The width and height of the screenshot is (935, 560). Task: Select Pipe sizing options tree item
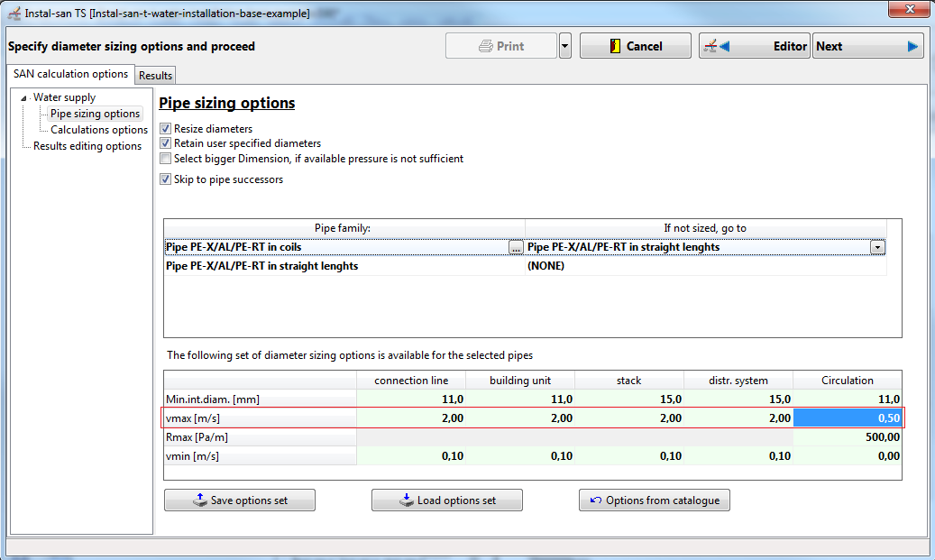[95, 114]
